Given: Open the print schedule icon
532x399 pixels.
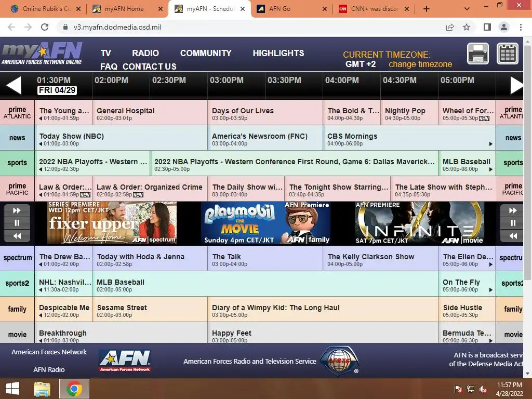Looking at the screenshot, I should click(x=478, y=54).
